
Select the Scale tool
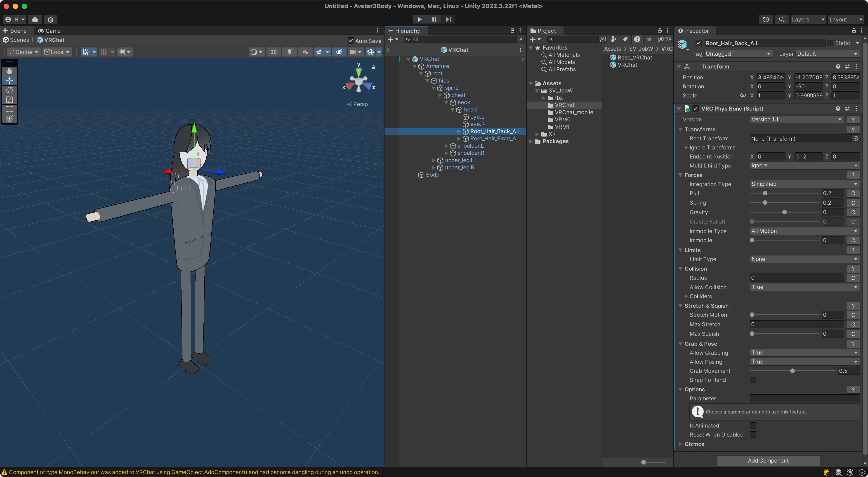[x=9, y=99]
